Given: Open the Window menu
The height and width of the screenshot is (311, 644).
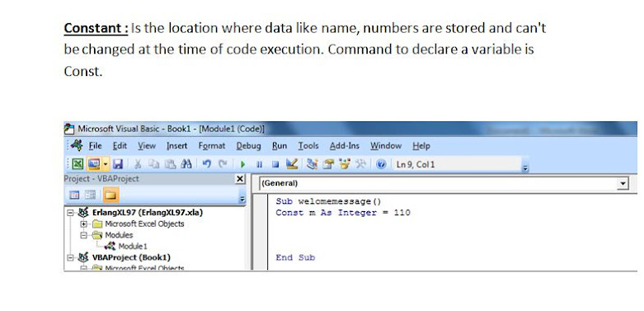Looking at the screenshot, I should coord(386,146).
